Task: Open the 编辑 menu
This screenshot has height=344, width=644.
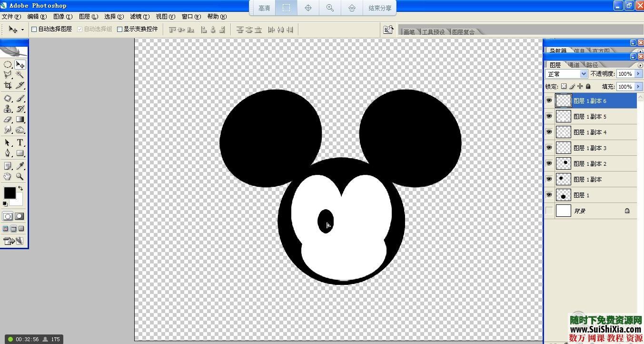Action: tap(37, 16)
